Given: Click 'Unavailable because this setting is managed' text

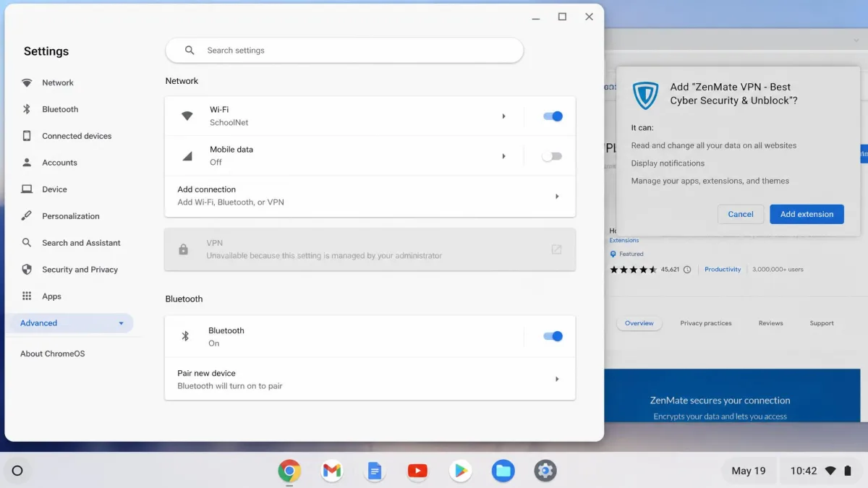Looking at the screenshot, I should click(324, 256).
